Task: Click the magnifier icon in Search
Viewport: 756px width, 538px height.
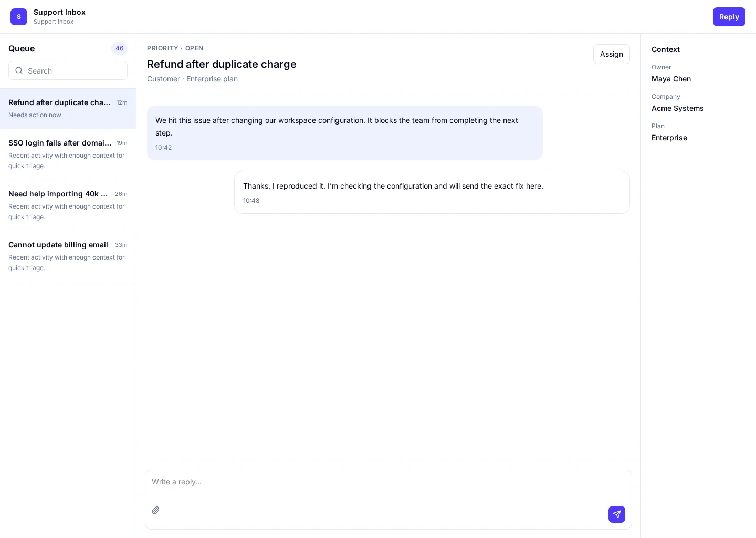Action: (19, 70)
